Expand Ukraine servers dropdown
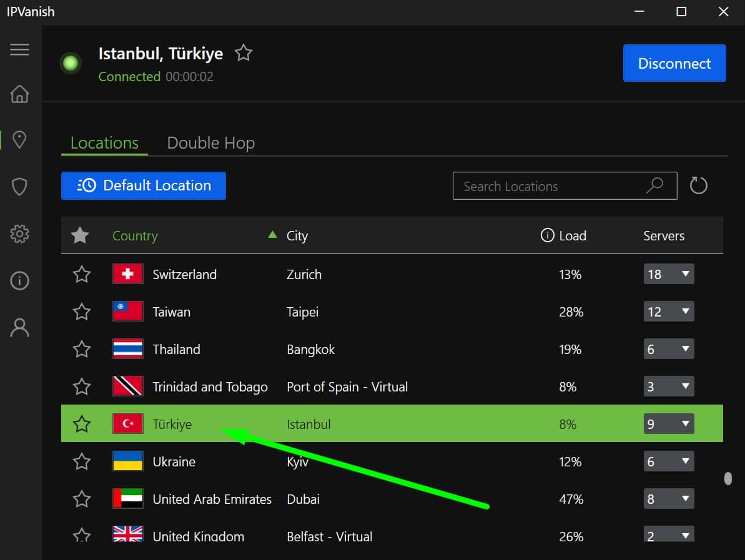The height and width of the screenshot is (560, 745). coord(669,461)
